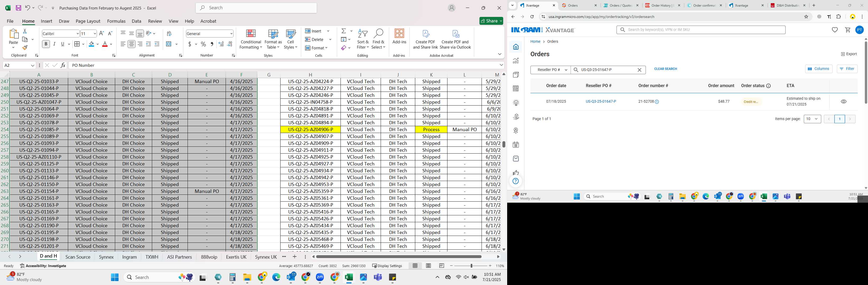Viewport: 868px width, 285px height.
Task: Click the Undo arrow in Excel
Action: [28, 8]
